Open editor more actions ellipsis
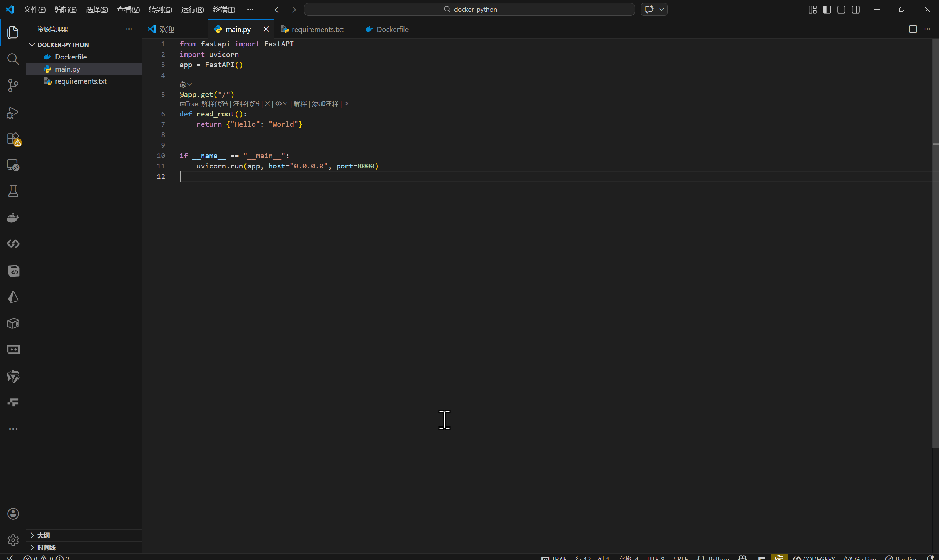The image size is (939, 560). pos(927,29)
